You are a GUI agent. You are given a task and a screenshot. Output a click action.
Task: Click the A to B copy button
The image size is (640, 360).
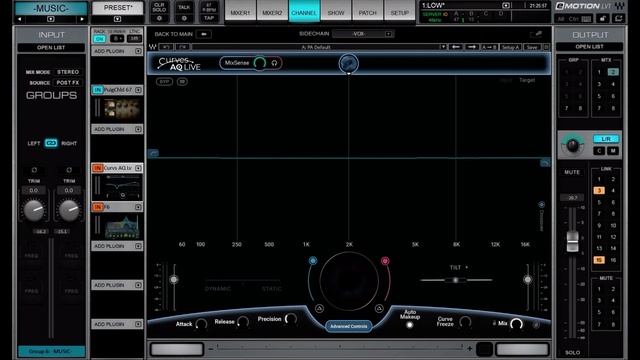pyautogui.click(x=489, y=47)
